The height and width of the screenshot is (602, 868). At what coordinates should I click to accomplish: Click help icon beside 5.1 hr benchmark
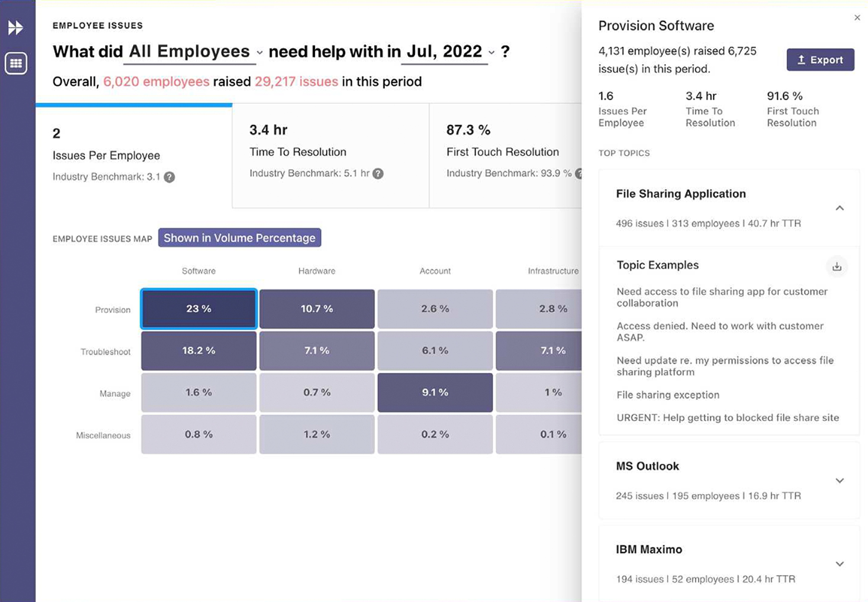point(378,173)
